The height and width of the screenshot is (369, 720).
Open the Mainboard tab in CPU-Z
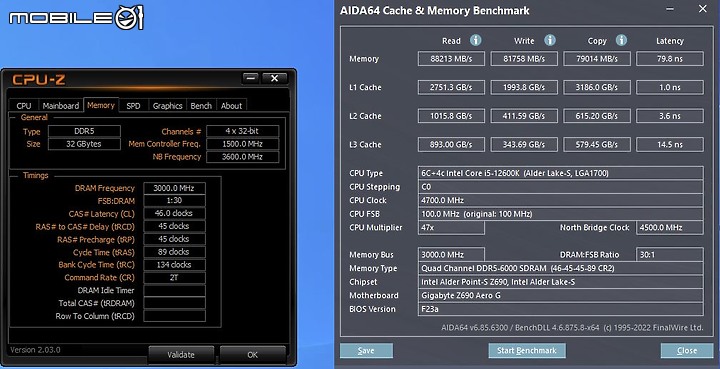pos(61,106)
